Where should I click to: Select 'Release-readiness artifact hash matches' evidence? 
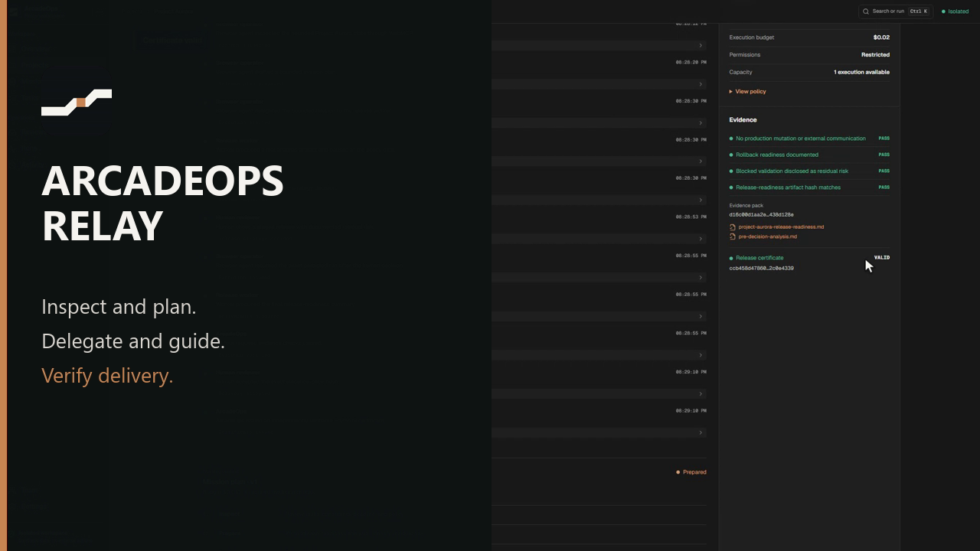[788, 187]
